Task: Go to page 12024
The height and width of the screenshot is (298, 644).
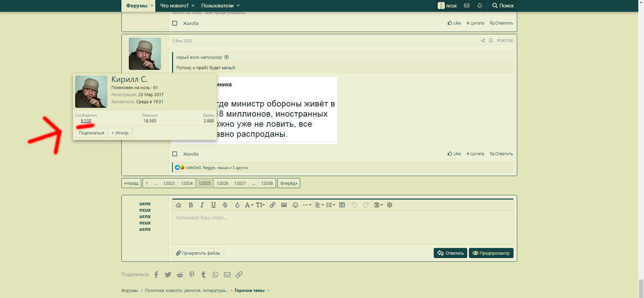Action: pos(187,183)
